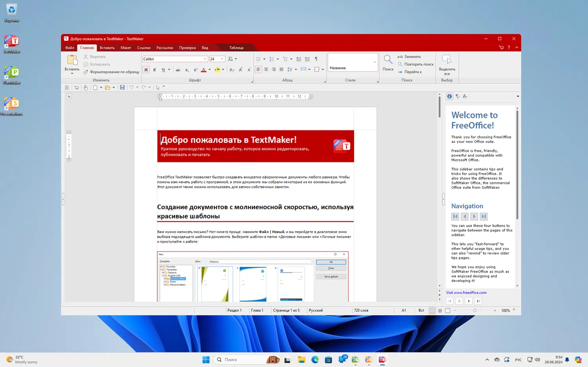Screen dimensions: 588x367
Task: Expand the Название styles dropdown
Action: (375, 62)
